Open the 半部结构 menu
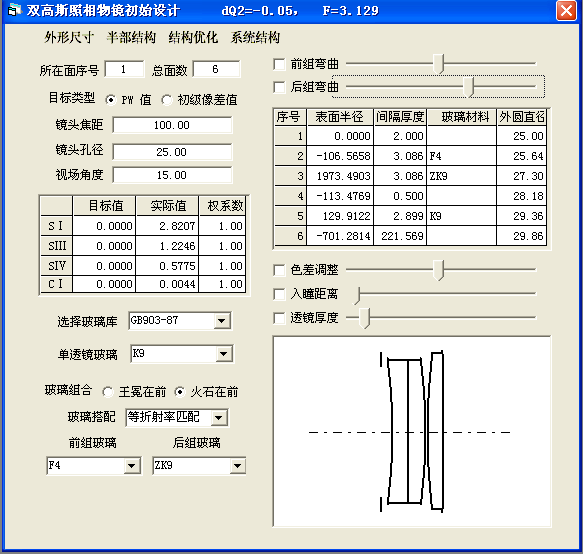 [131, 37]
